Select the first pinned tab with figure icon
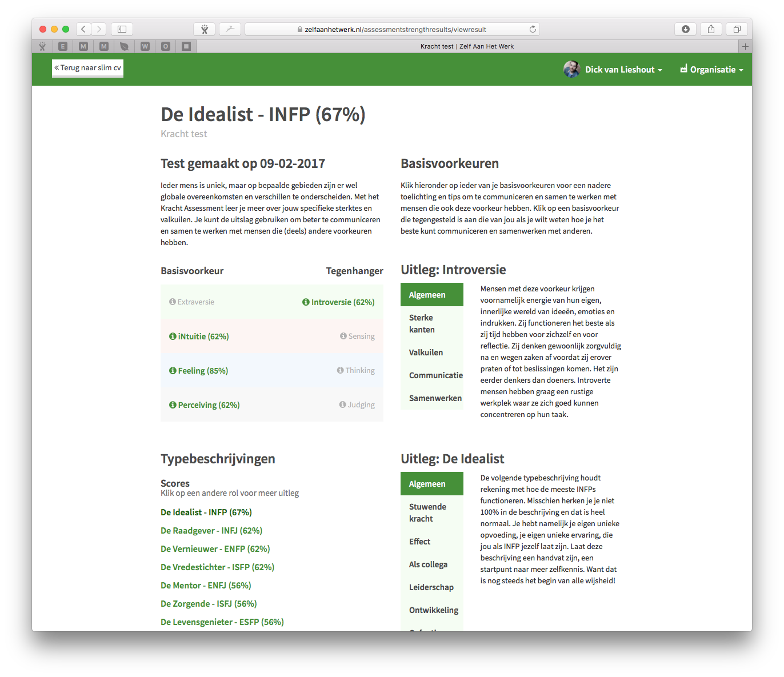Viewport: 784px width, 677px height. point(42,46)
